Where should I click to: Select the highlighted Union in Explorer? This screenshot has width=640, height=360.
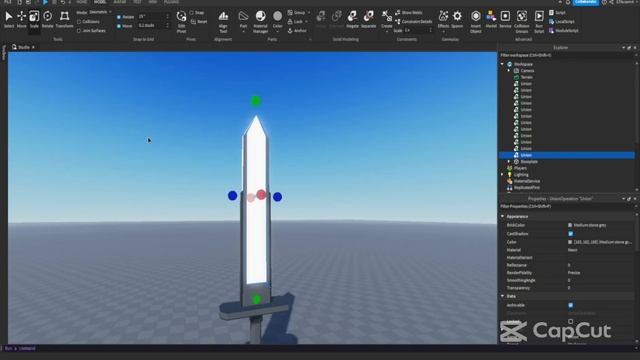click(567, 155)
